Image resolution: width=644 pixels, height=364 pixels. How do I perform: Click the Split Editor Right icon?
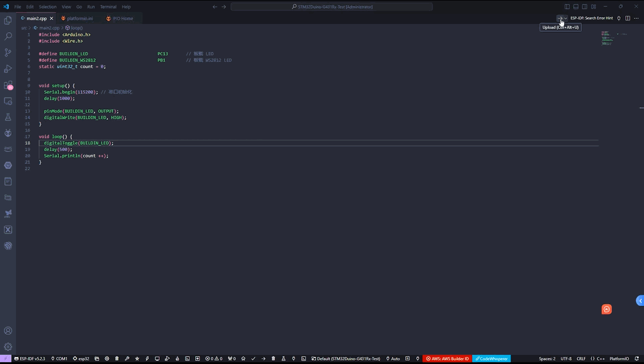627,18
